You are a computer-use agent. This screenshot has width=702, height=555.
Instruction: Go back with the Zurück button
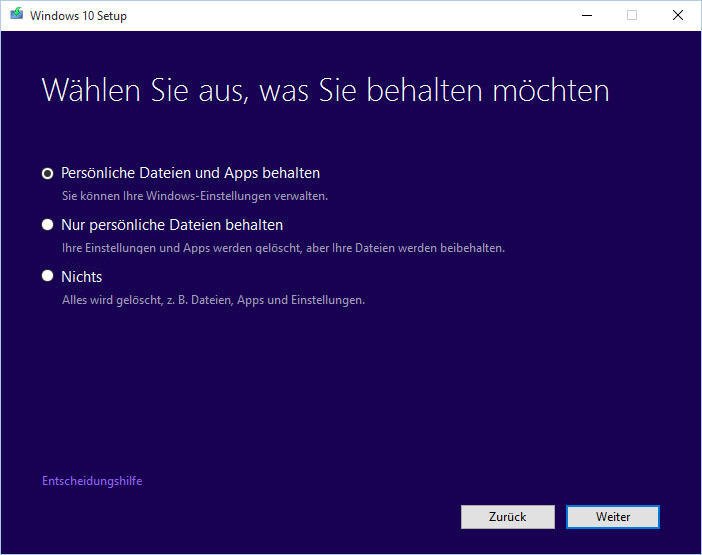pos(508,517)
